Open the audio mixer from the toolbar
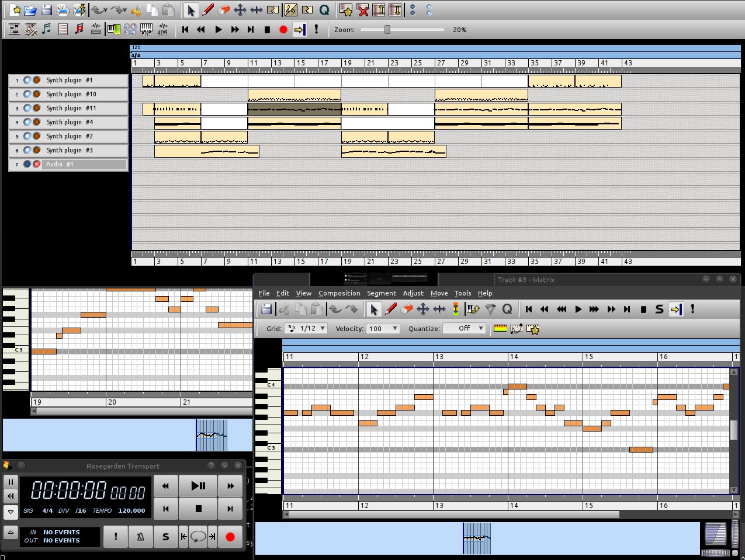 pyautogui.click(x=162, y=29)
